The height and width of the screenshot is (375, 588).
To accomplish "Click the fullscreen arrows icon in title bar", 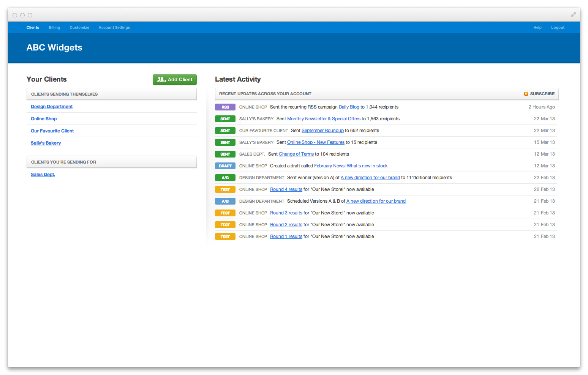I will tap(573, 15).
